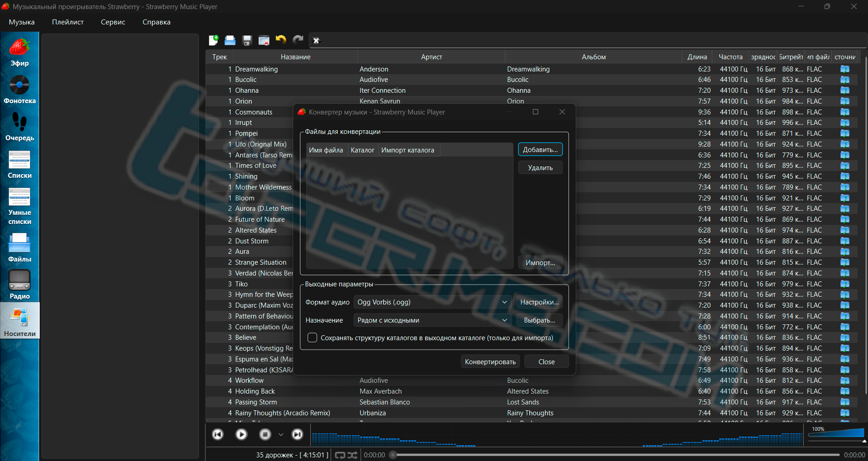Save the playlist using the floppy icon
The width and height of the screenshot is (868, 461).
coord(247,40)
